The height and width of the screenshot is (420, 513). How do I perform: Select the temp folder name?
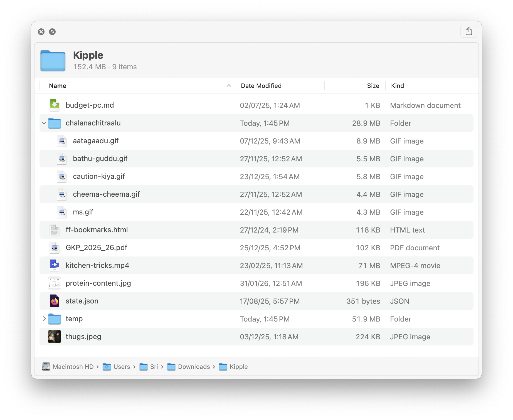click(74, 319)
